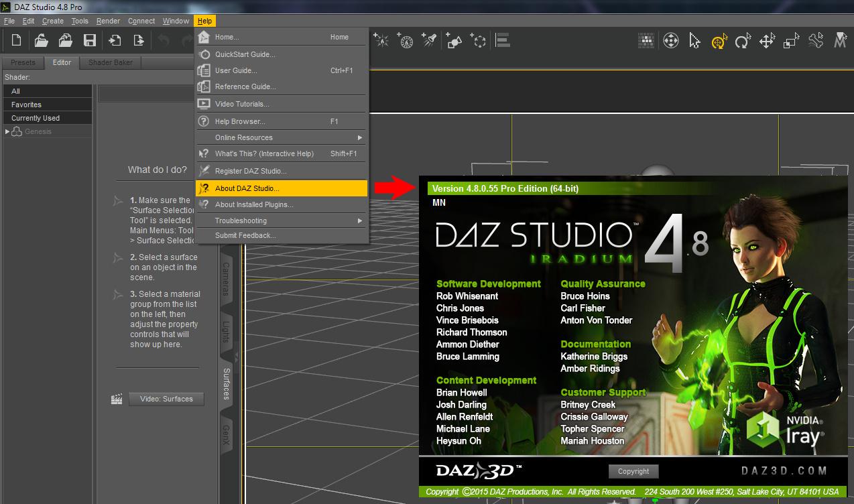
Task: Click the Export icon in the toolbar
Action: pos(138,40)
